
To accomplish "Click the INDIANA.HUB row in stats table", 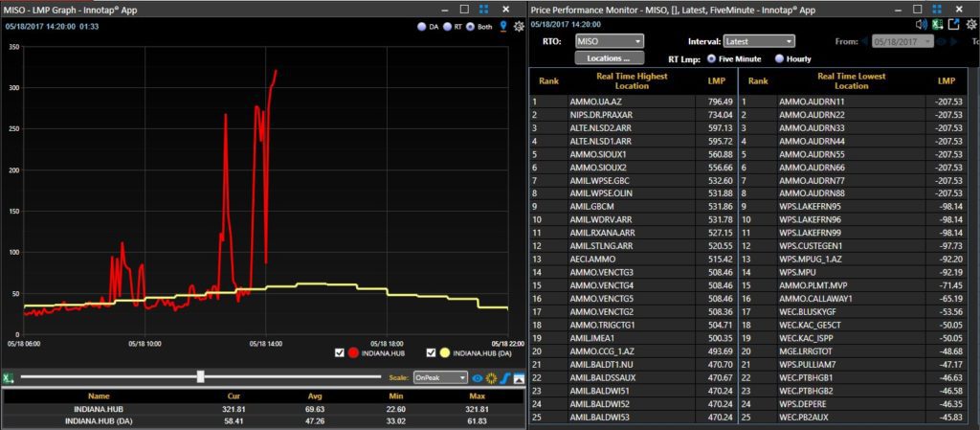I will pyautogui.click(x=263, y=409).
